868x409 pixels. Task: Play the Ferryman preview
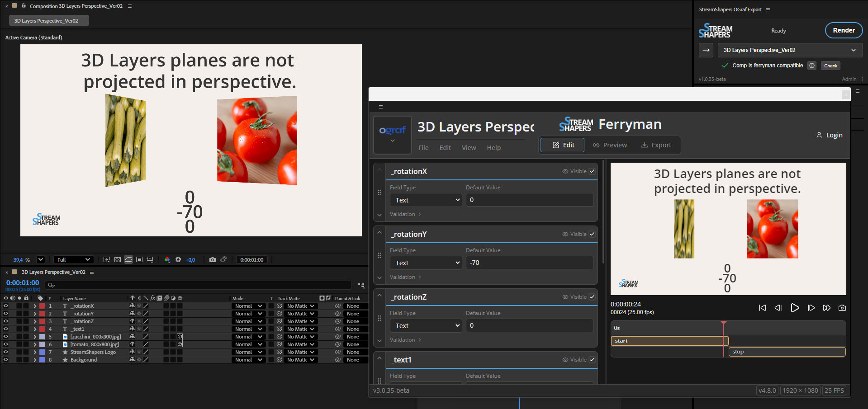(x=795, y=308)
